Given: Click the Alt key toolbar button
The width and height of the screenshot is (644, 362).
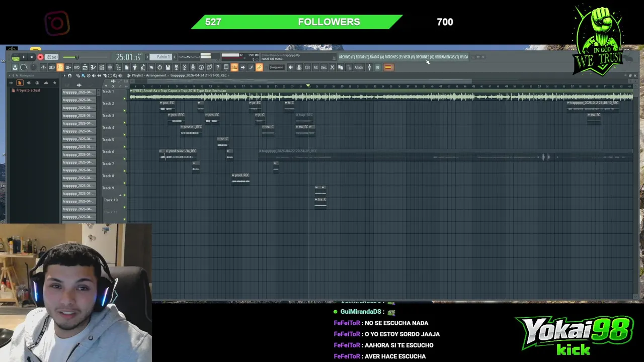Looking at the screenshot, I should pyautogui.click(x=315, y=67).
